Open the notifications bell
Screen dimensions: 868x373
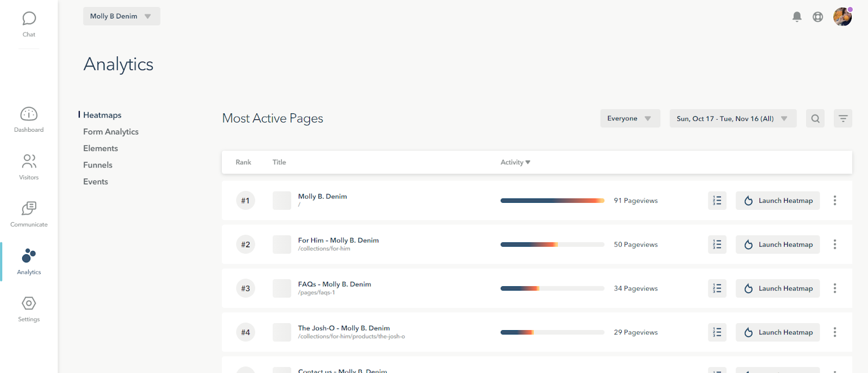pyautogui.click(x=797, y=17)
